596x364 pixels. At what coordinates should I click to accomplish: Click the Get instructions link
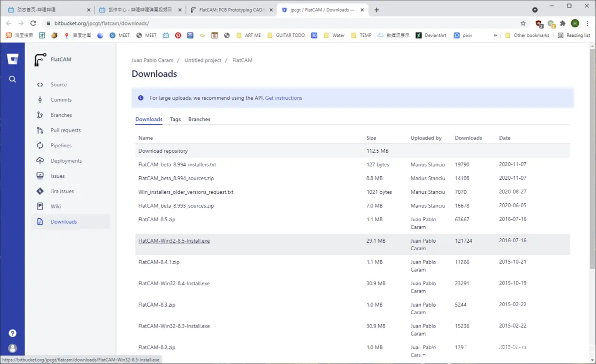(x=283, y=98)
